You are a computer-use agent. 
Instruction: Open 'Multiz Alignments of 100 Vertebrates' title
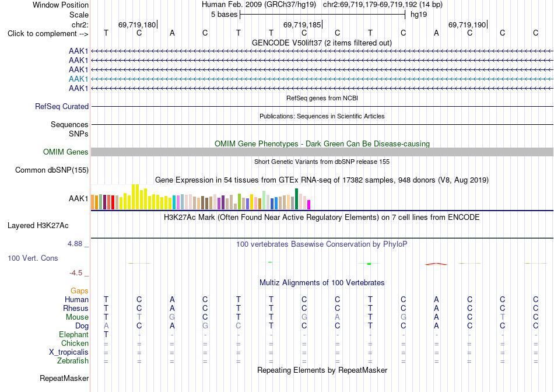(322, 282)
